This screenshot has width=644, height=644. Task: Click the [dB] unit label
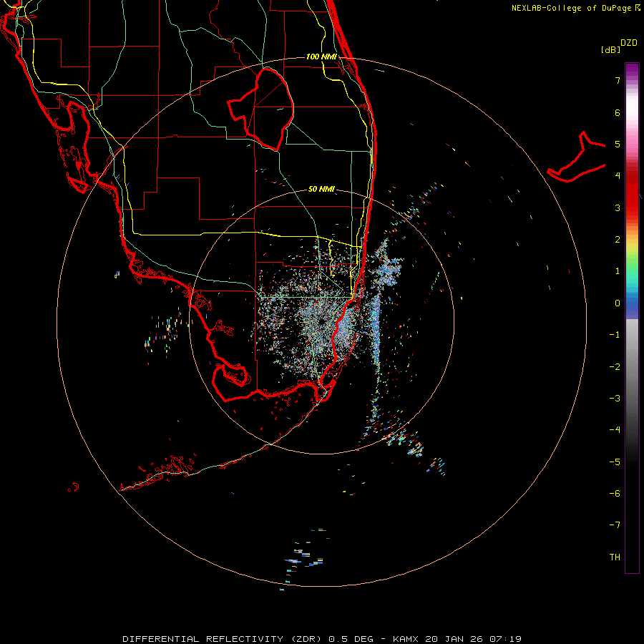tap(610, 49)
